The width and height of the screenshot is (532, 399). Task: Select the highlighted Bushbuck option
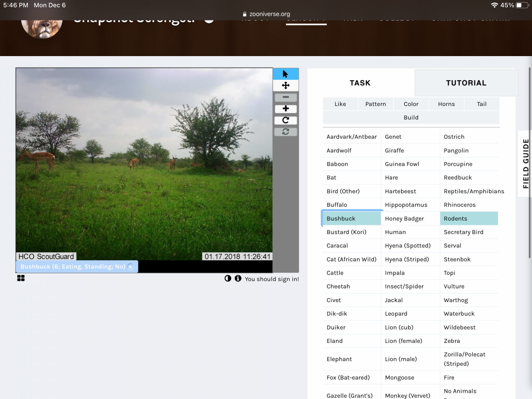pyautogui.click(x=352, y=219)
